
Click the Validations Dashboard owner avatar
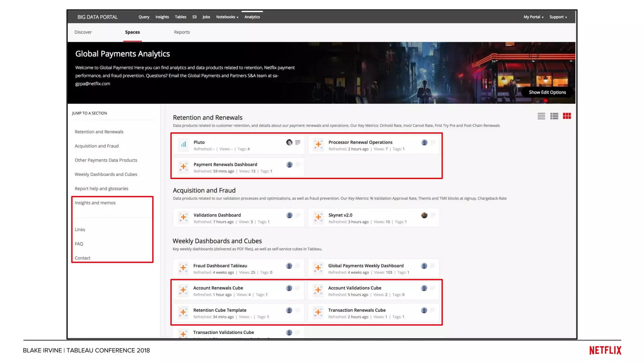(289, 215)
